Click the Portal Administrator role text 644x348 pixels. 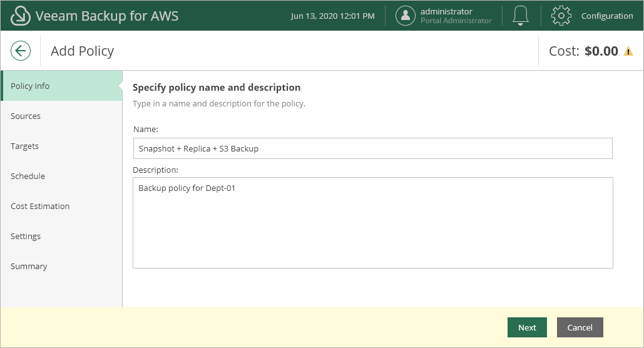tap(456, 21)
